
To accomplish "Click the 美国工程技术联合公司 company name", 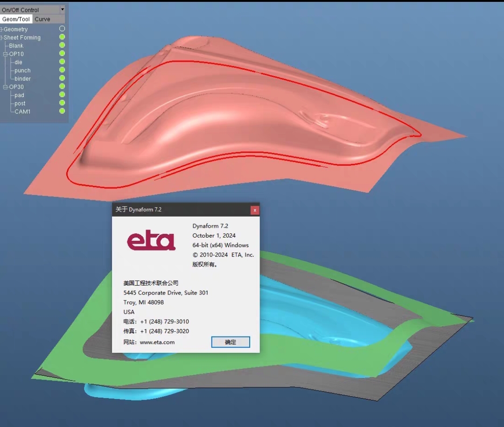I will 151,283.
